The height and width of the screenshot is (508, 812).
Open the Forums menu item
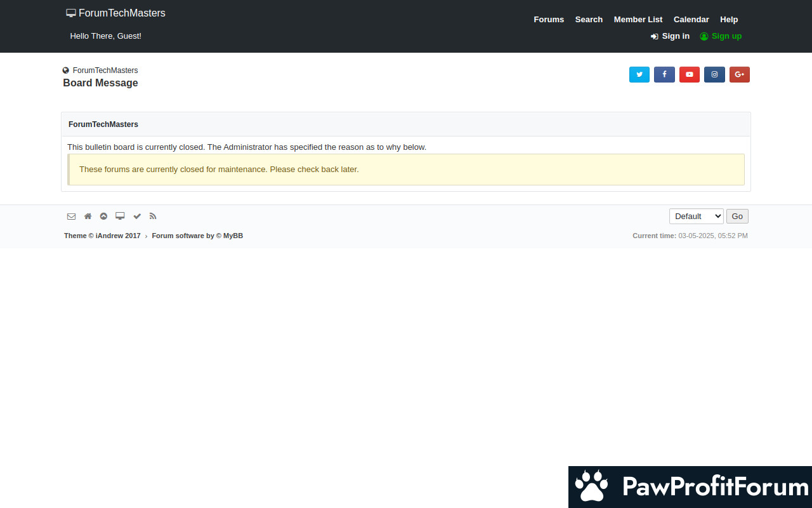pos(548,20)
